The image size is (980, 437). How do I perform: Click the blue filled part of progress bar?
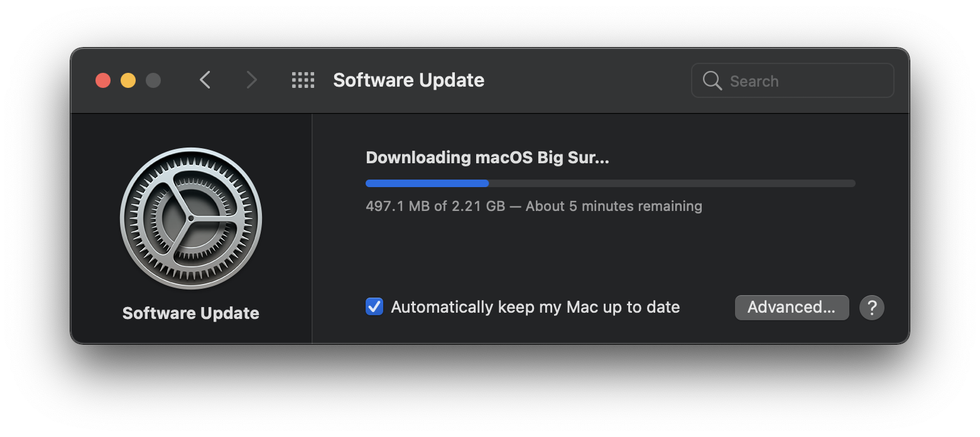click(x=427, y=183)
